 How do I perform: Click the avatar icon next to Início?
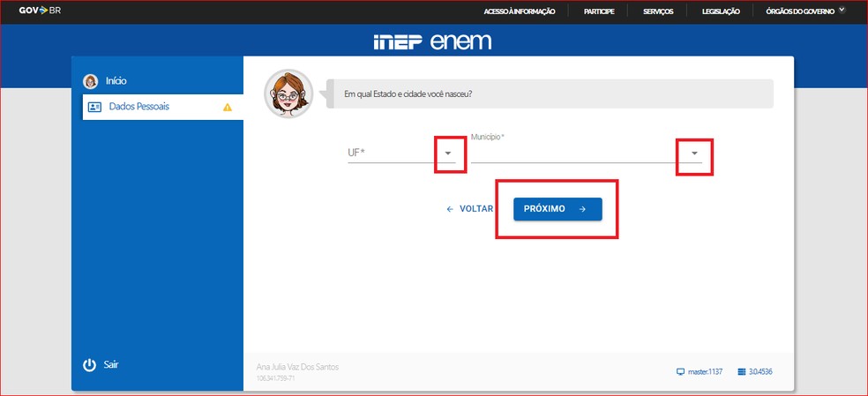90,81
